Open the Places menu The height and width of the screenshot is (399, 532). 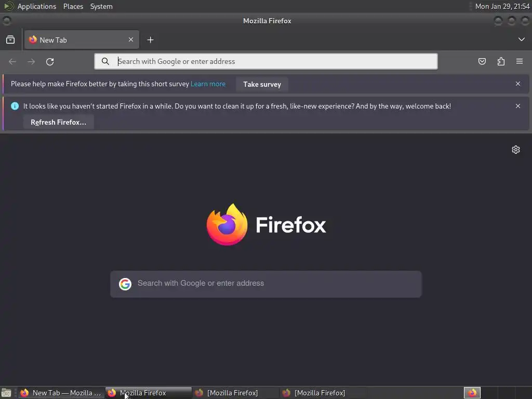point(73,6)
